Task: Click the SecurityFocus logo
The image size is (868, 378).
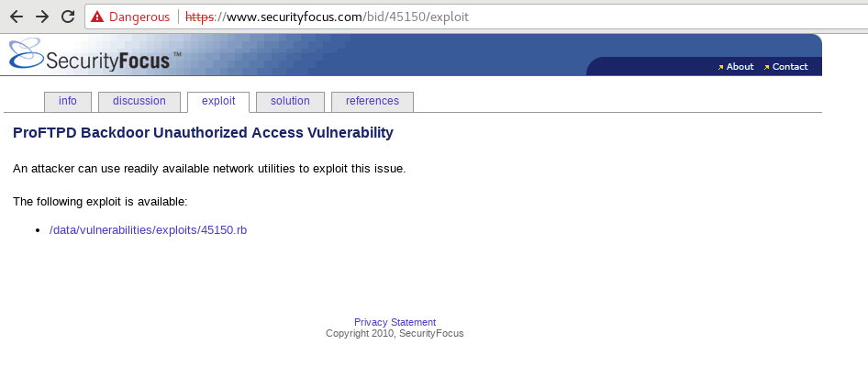Action: [x=90, y=55]
